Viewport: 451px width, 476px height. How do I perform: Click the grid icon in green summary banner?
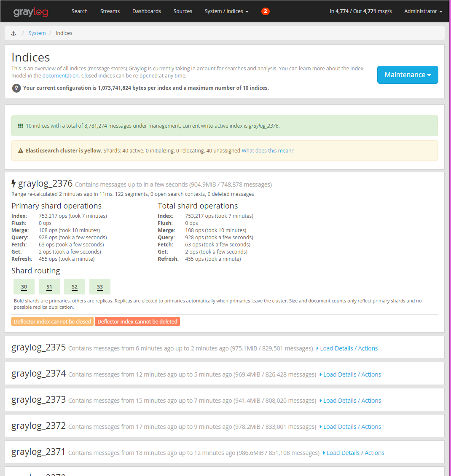click(20, 126)
